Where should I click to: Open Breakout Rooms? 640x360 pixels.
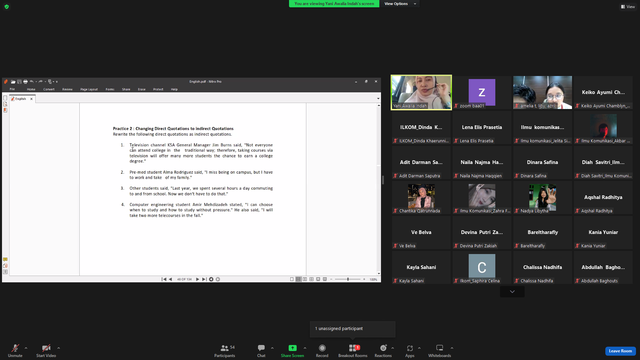(x=353, y=350)
